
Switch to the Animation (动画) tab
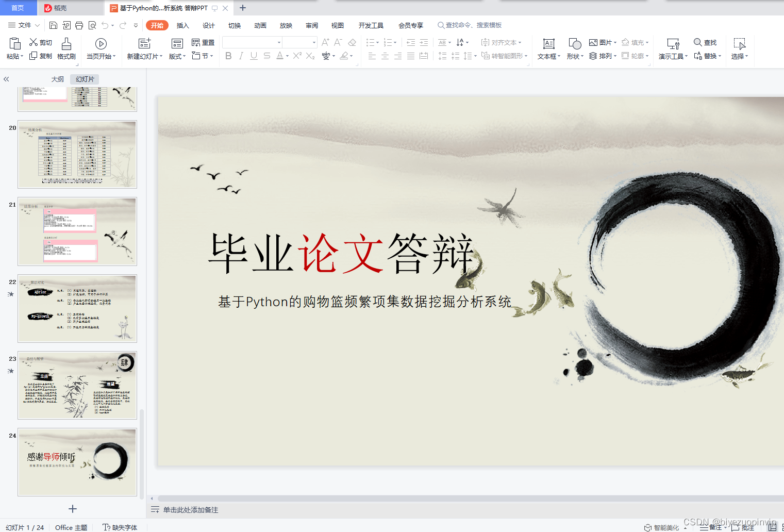[260, 25]
